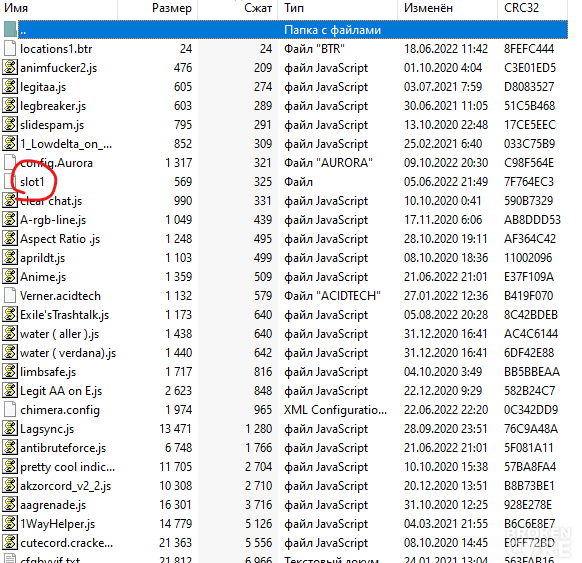582x563 pixels.
Task: Click the slidespam.js script icon
Action: [x=10, y=125]
